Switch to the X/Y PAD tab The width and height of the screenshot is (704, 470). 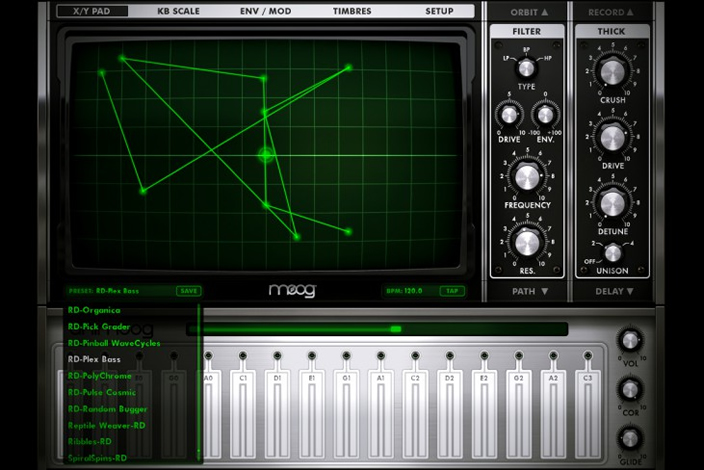[x=92, y=11]
